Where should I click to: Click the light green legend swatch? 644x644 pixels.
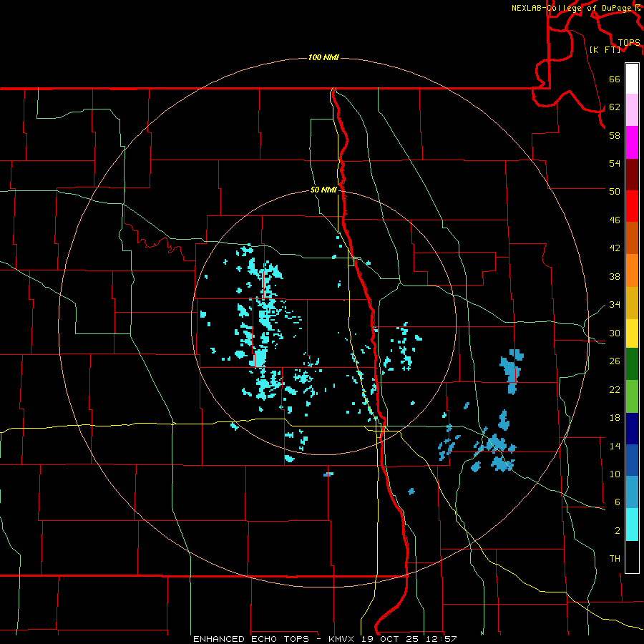tap(632, 396)
